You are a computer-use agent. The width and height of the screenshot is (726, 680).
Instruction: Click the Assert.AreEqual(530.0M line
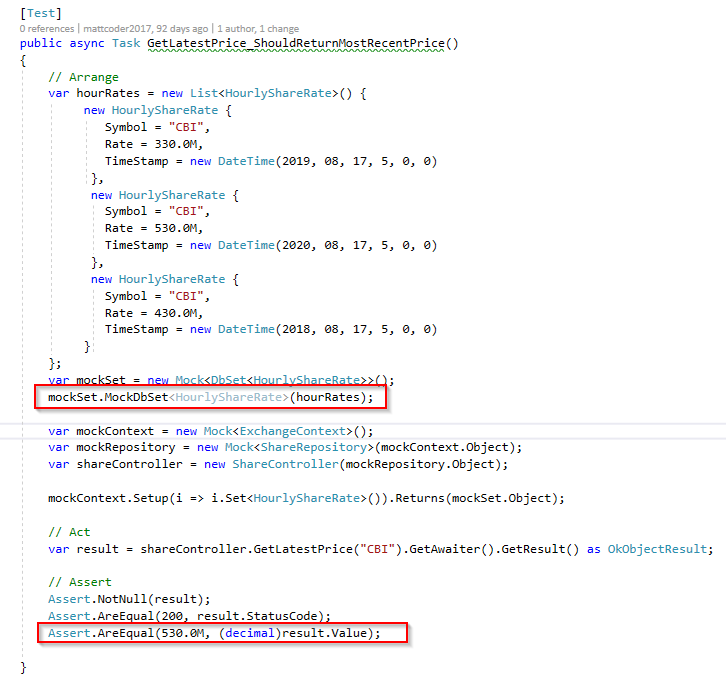214,633
